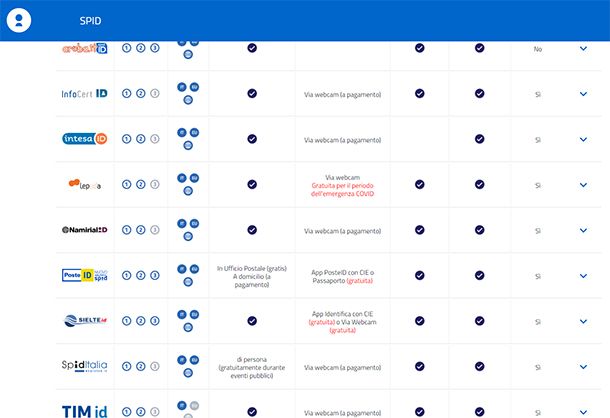Viewport: 610px width, 418px height.
Task: Click 'Via webcam (a pagamento)' in Intesa row
Action: point(342,140)
